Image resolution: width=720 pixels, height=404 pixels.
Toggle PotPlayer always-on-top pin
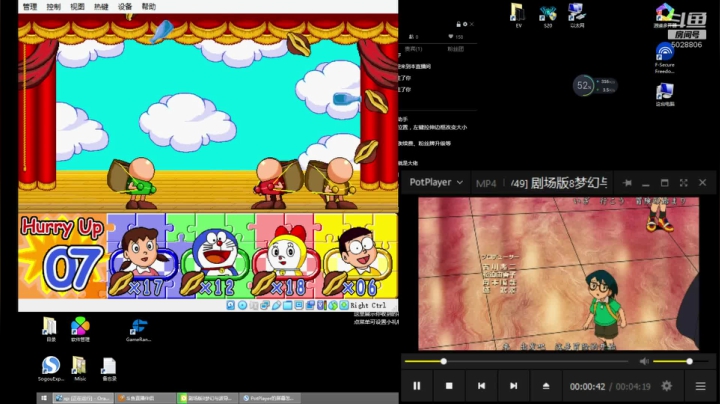(627, 183)
